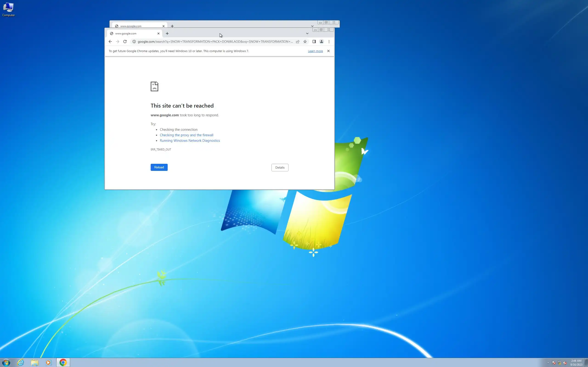The width and height of the screenshot is (588, 367).
Task: Open Chrome three-dot menu
Action: pyautogui.click(x=329, y=42)
